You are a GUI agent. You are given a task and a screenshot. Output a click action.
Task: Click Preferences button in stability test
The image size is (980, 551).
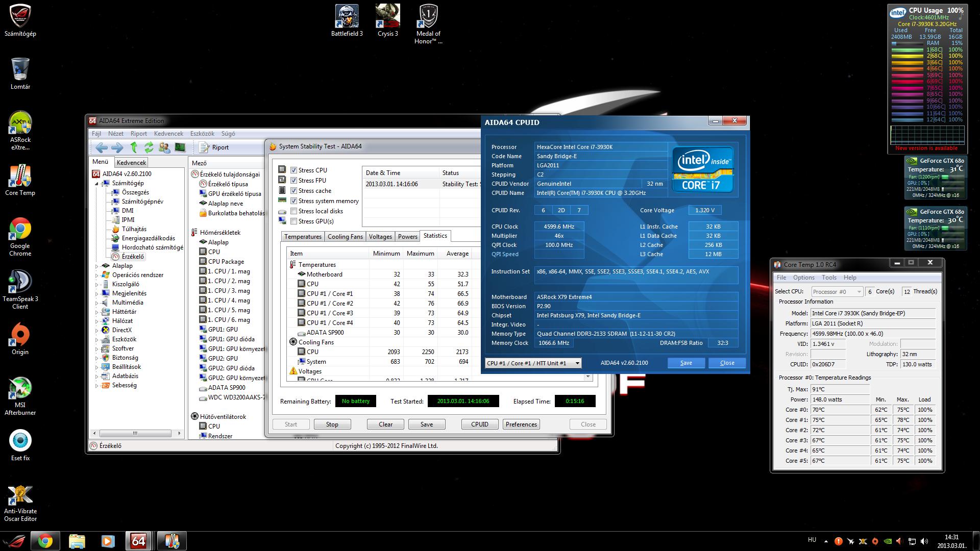pos(521,424)
